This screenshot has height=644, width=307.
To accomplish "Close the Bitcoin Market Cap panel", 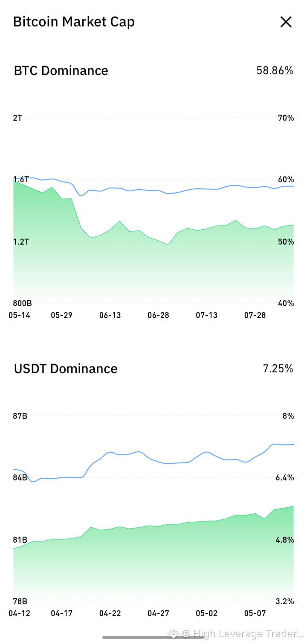I will point(286,22).
